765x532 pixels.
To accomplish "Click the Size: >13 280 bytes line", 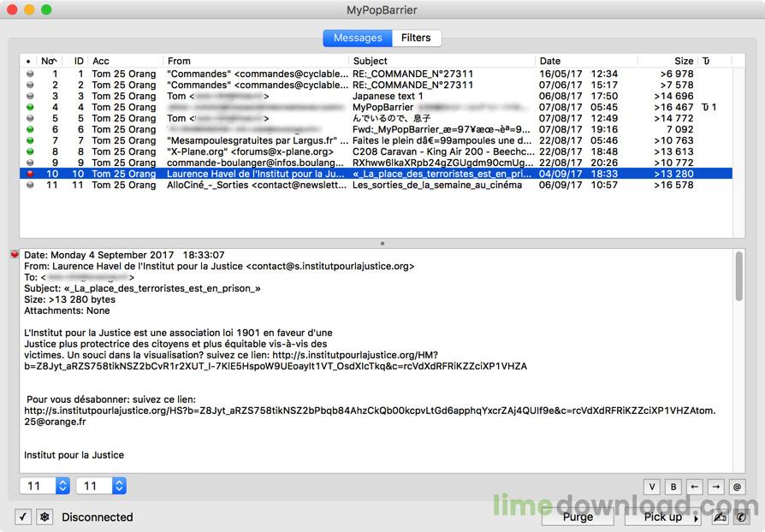I will [70, 299].
